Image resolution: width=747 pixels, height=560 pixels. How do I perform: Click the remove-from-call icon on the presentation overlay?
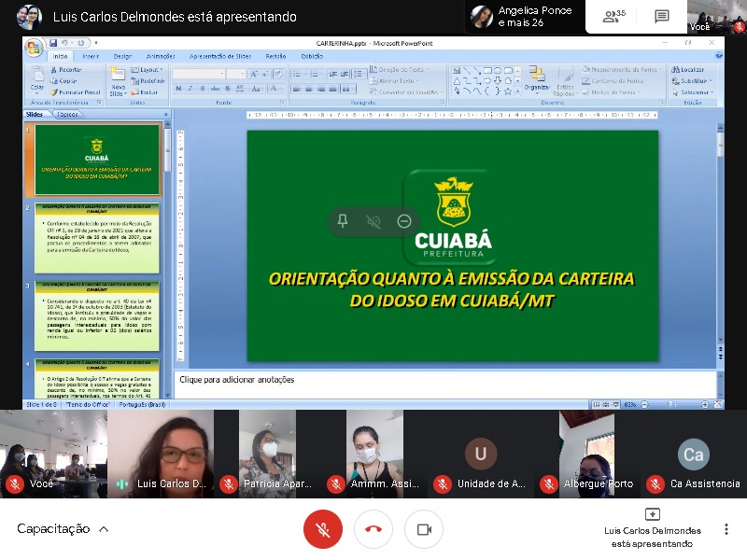tap(404, 221)
